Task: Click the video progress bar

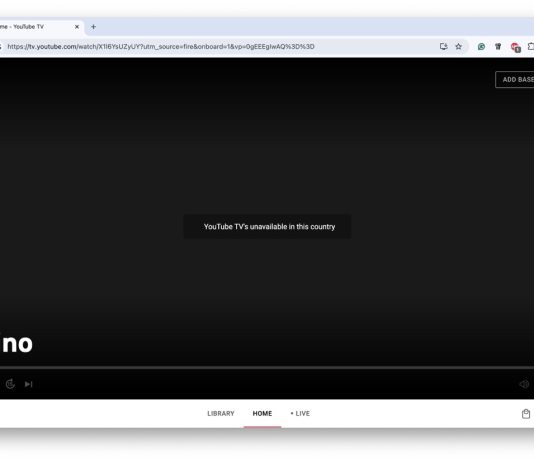Action: coord(267,368)
